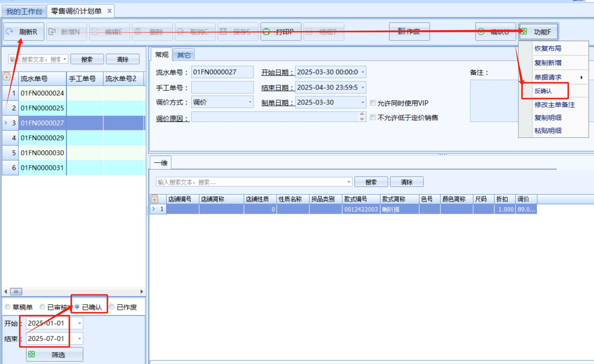Select the 草稿单 radio button
594x364 pixels.
8,307
